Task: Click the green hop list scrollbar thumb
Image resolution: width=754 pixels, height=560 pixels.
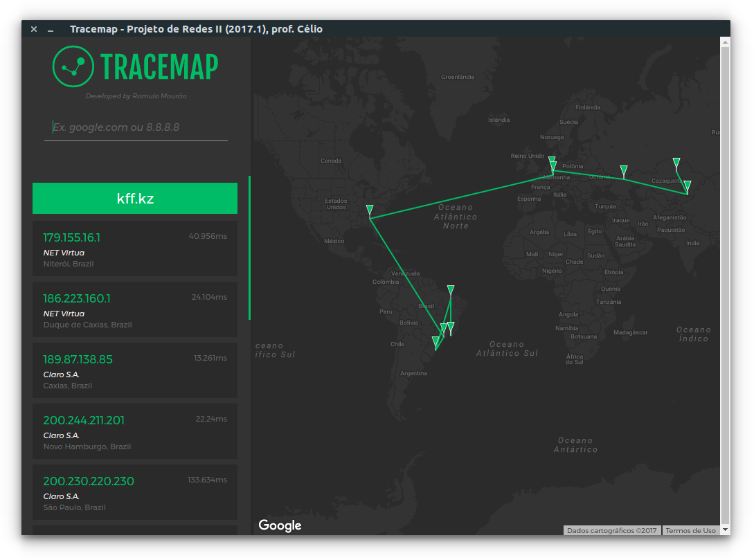Action: click(249, 248)
